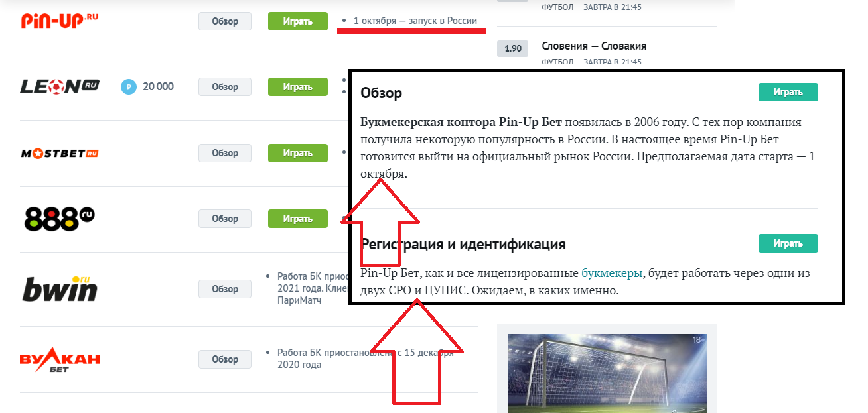
Task: Open Обзор for the 888.ru row
Action: [x=225, y=219]
